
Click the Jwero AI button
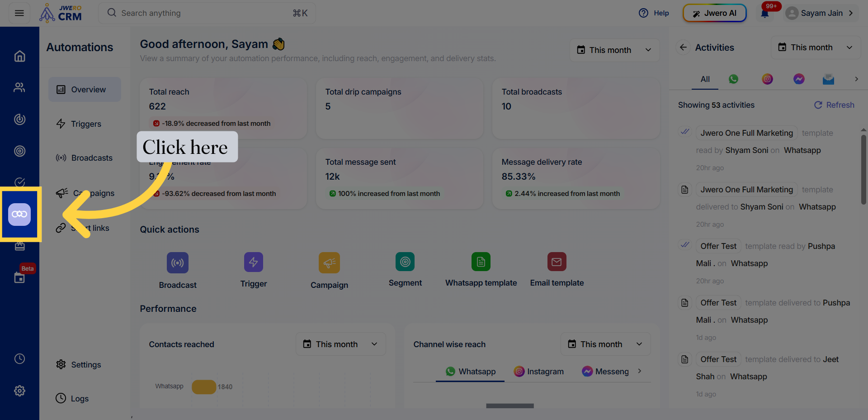[x=714, y=13]
